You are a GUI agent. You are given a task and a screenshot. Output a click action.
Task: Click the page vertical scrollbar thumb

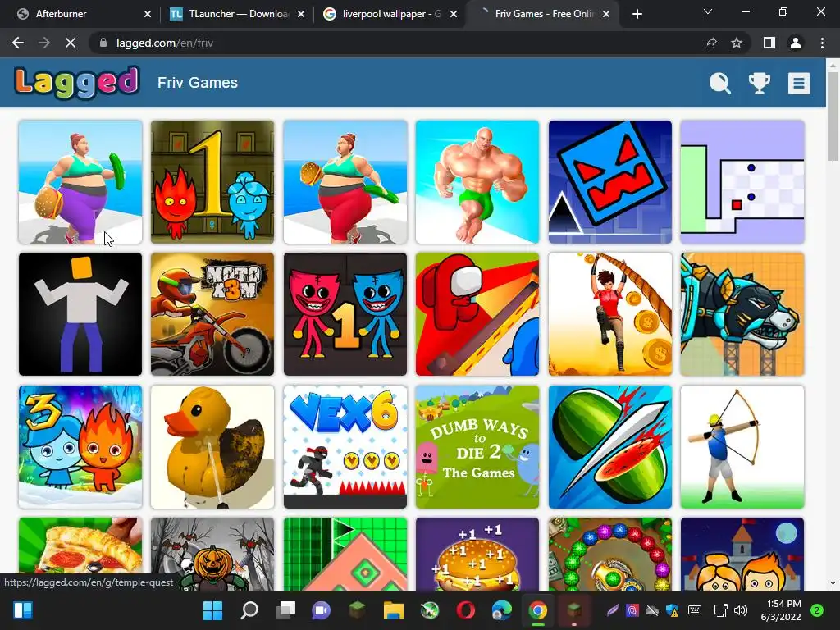pyautogui.click(x=833, y=115)
